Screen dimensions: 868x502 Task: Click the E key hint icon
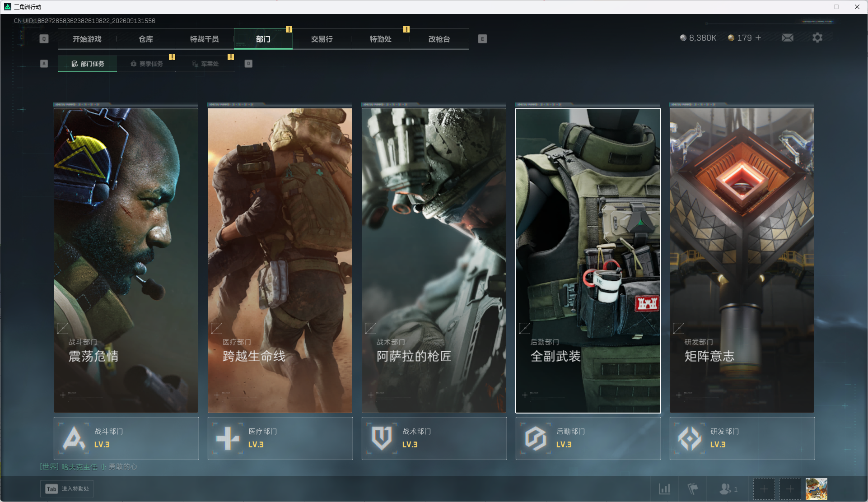tap(482, 39)
